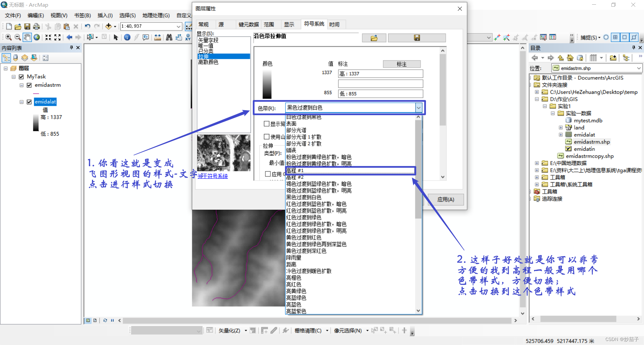
Task: Pick the 高程 #1 color ramp option
Action: pyautogui.click(x=351, y=170)
